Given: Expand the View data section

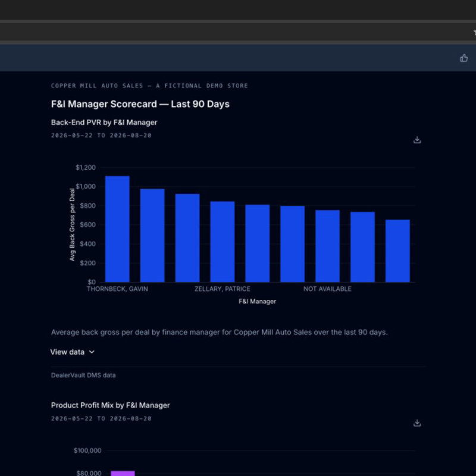Looking at the screenshot, I should click(73, 352).
